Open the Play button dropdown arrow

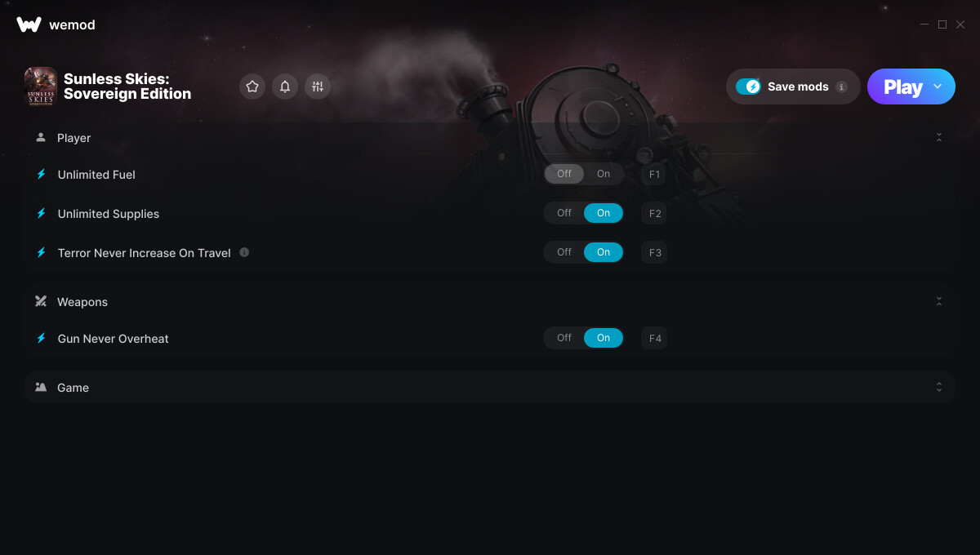pyautogui.click(x=938, y=87)
